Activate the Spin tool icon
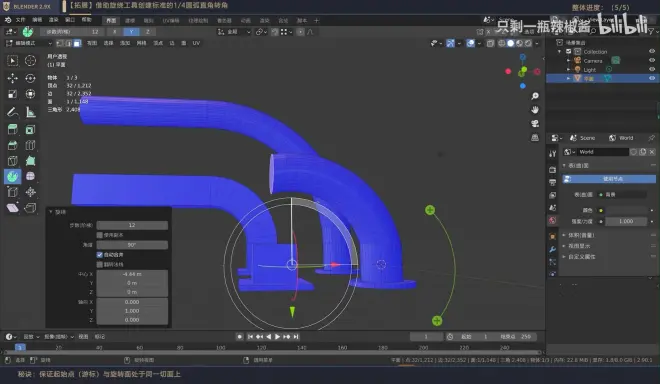This screenshot has height=384, width=660. (12, 176)
